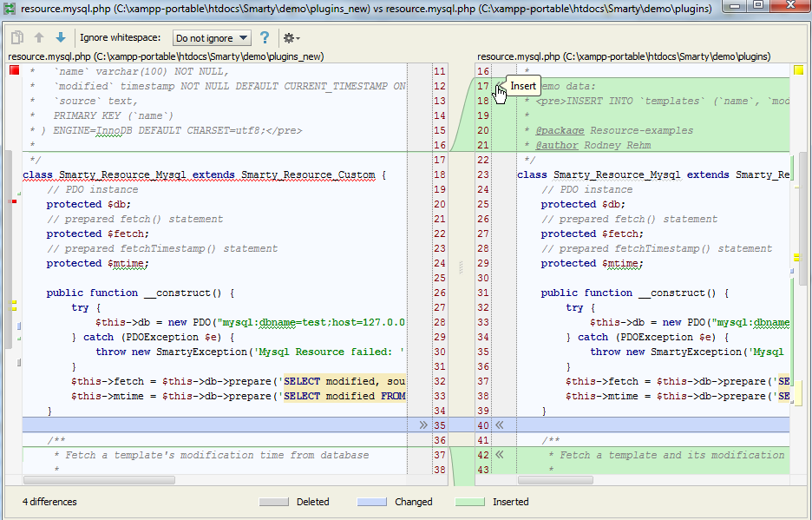Click the yellow warning status square in right pane
The width and height of the screenshot is (812, 520).
798,70
